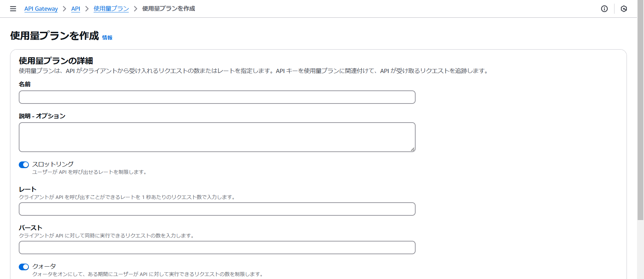This screenshot has width=644, height=279.
Task: Click the 情報 link beside the page title
Action: [x=107, y=38]
